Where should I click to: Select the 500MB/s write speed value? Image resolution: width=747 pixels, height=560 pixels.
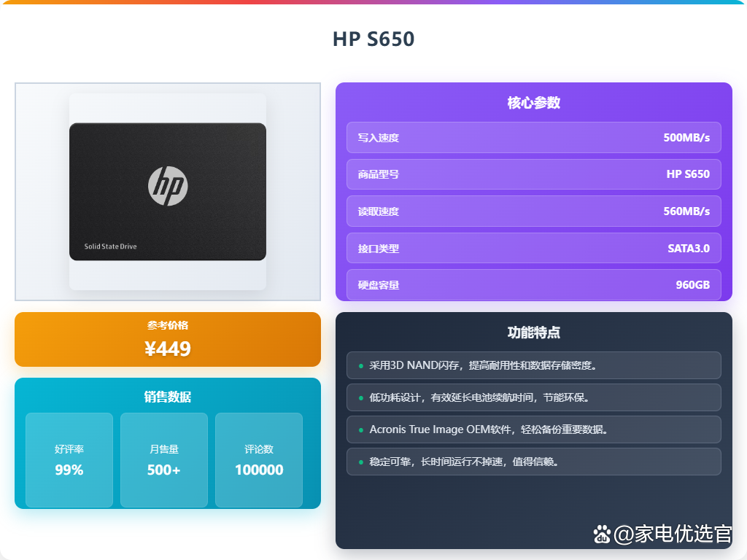(x=686, y=138)
